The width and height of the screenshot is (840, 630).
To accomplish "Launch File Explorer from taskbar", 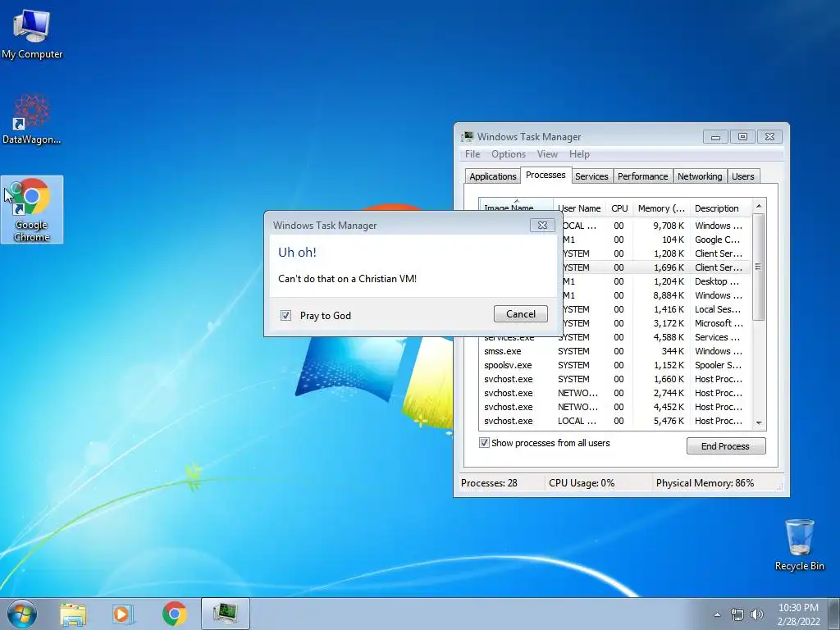I will coord(73,614).
